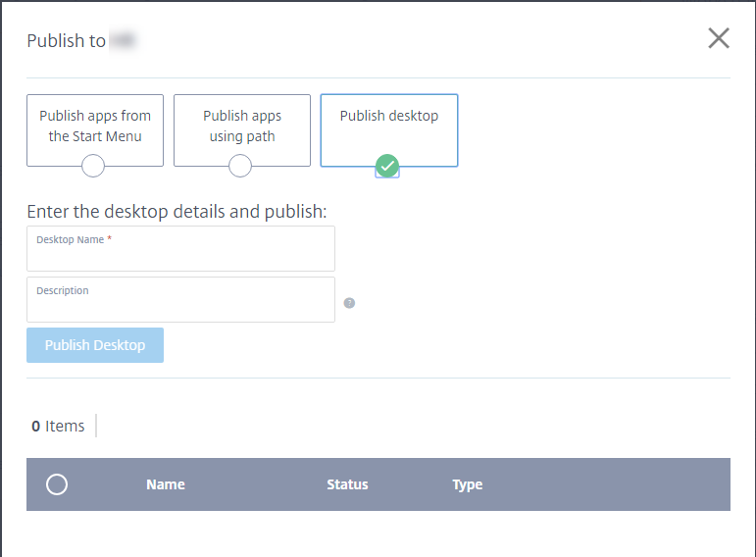Viewport: 756px width, 557px height.
Task: Sort by the Type column header
Action: [467, 484]
